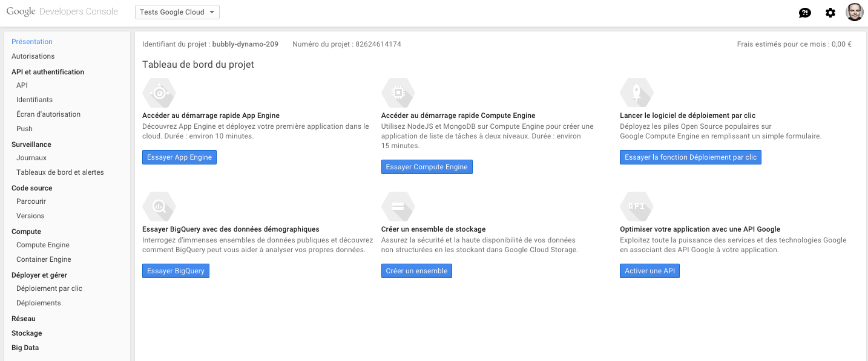This screenshot has width=868, height=361.
Task: Click the Essayer Compute Engine button
Action: [x=427, y=167]
